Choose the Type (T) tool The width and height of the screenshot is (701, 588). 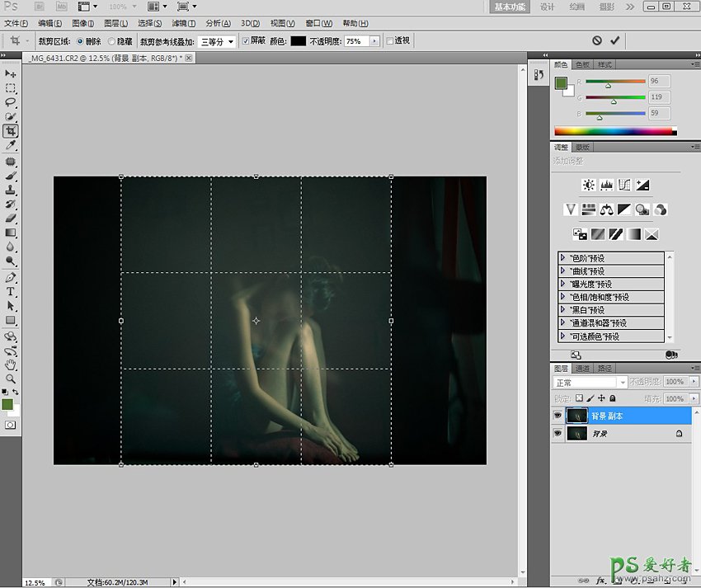[11, 292]
